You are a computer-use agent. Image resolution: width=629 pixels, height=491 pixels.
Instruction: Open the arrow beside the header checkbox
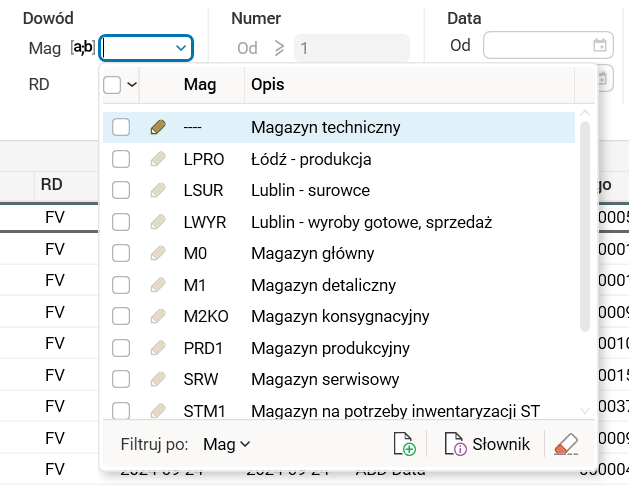(x=132, y=85)
